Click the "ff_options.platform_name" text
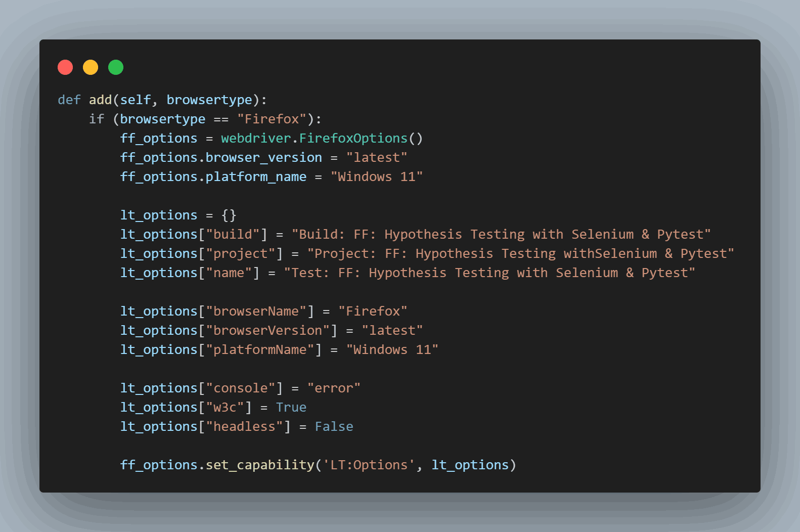Image resolution: width=800 pixels, height=532 pixels. pos(213,176)
